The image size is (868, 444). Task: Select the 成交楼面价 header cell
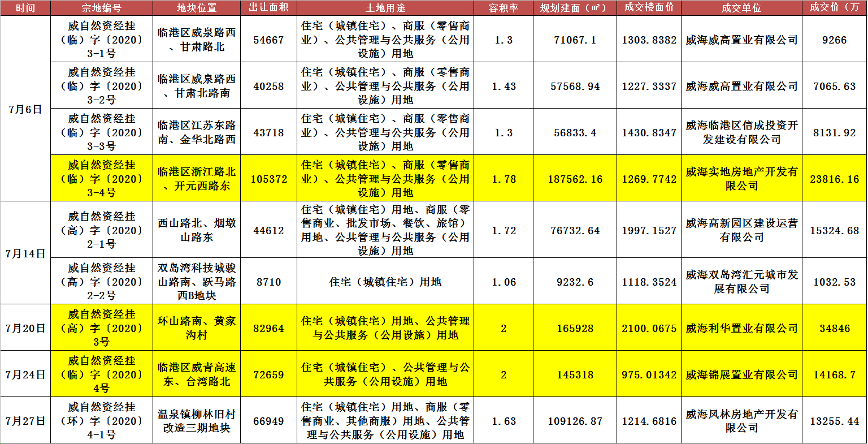(x=649, y=8)
